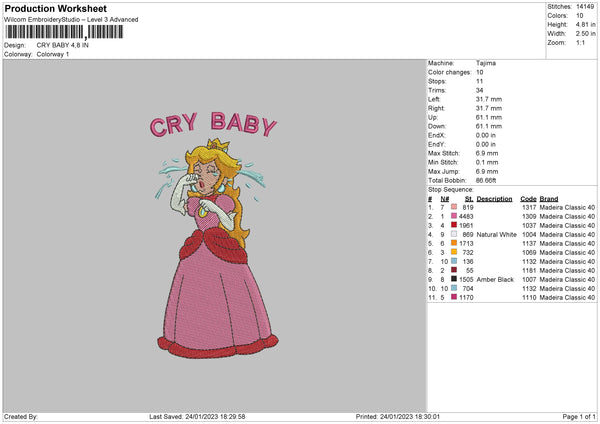Select the Wilcom EmbroideryStudio Level 3 Advanced line
The image size is (600, 424).
pos(71,20)
